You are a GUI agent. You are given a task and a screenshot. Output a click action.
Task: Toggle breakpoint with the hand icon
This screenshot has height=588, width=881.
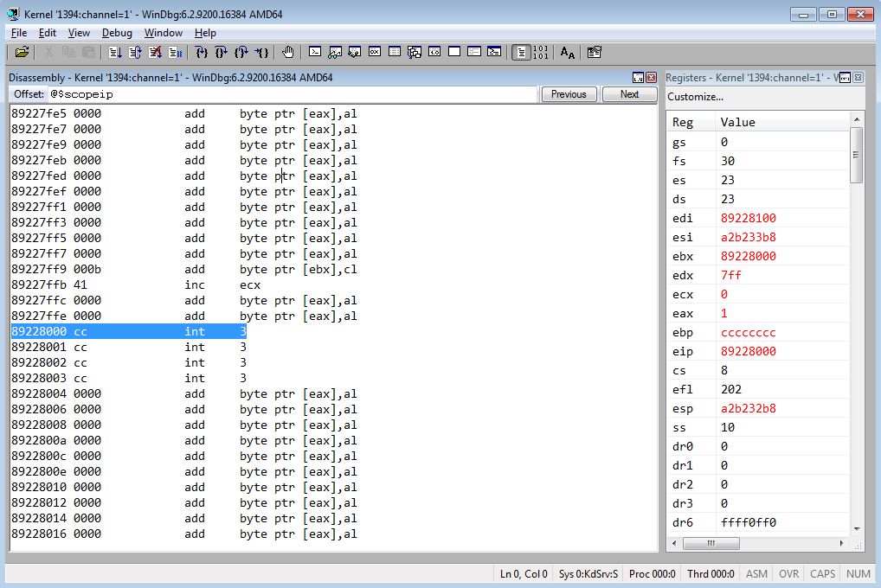point(288,53)
